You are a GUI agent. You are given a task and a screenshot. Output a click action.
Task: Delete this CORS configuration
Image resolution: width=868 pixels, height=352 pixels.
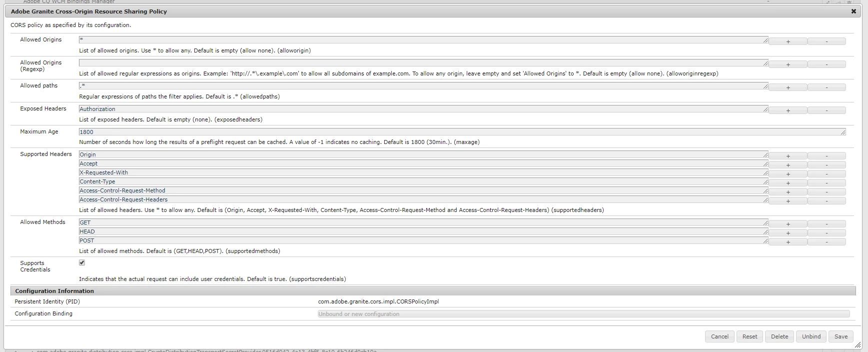[779, 336]
